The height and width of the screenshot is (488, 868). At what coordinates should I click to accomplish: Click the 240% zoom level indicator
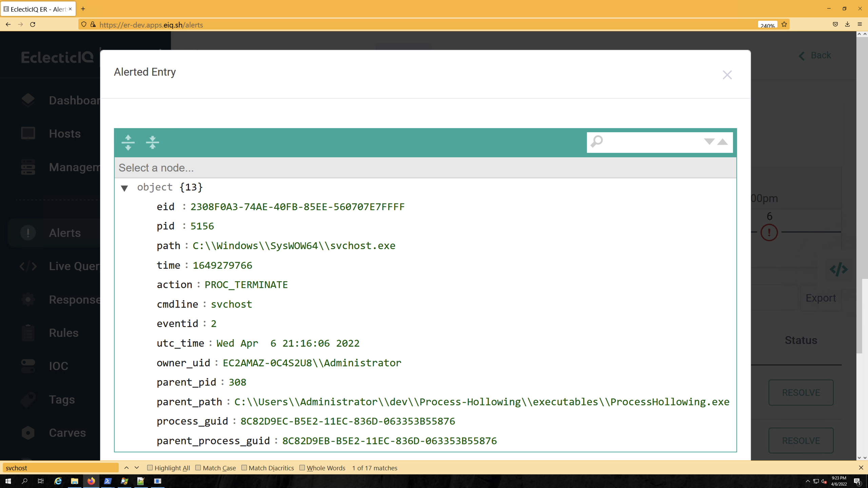767,25
